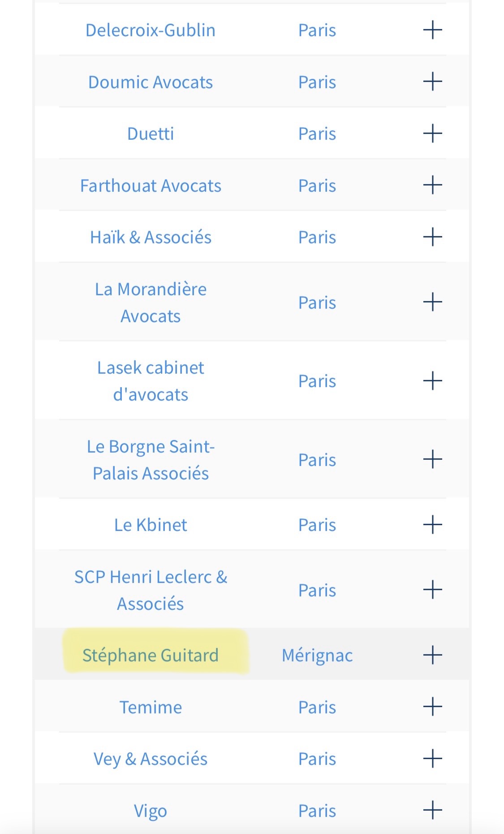Open Farthouat Avocats row plus icon
504x834 pixels.
[432, 186]
